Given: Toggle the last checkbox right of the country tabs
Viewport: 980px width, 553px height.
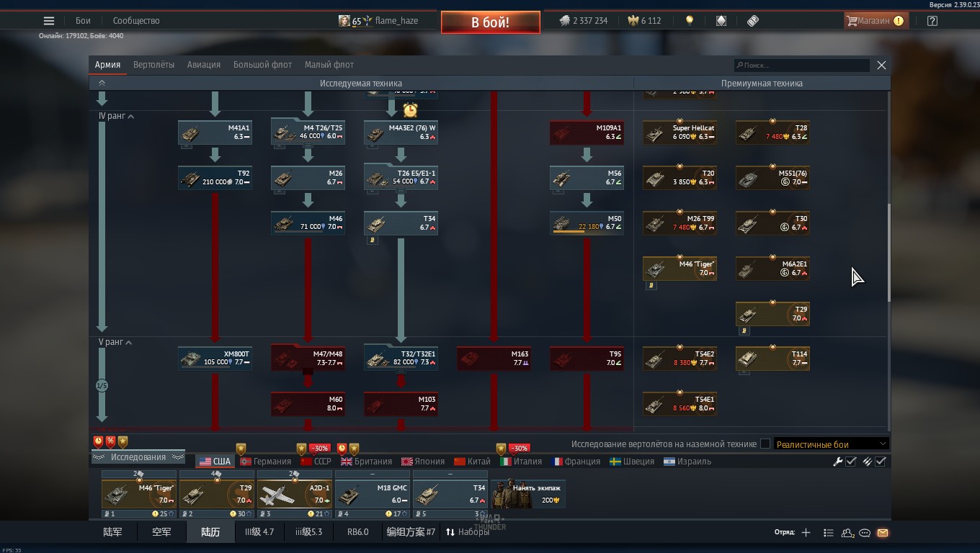Looking at the screenshot, I should coord(881,462).
